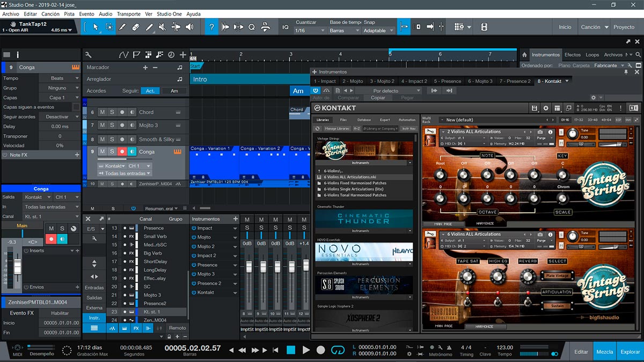644x362 pixels.
Task: Click the Copiar button
Action: point(378,98)
